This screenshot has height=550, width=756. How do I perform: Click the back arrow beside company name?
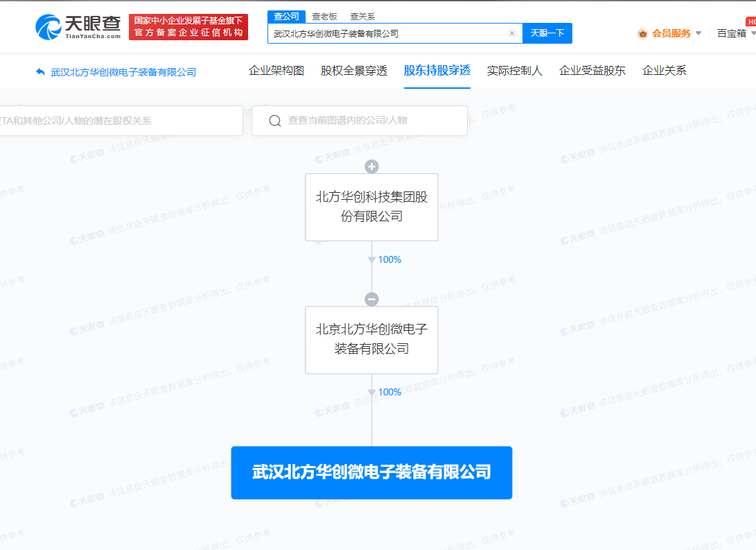tap(40, 71)
